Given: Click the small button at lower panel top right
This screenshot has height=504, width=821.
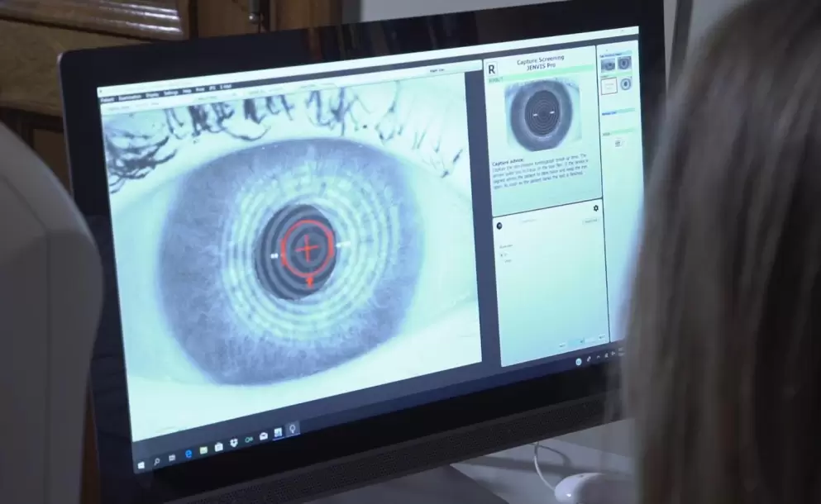Looking at the screenshot, I should coord(590,221).
